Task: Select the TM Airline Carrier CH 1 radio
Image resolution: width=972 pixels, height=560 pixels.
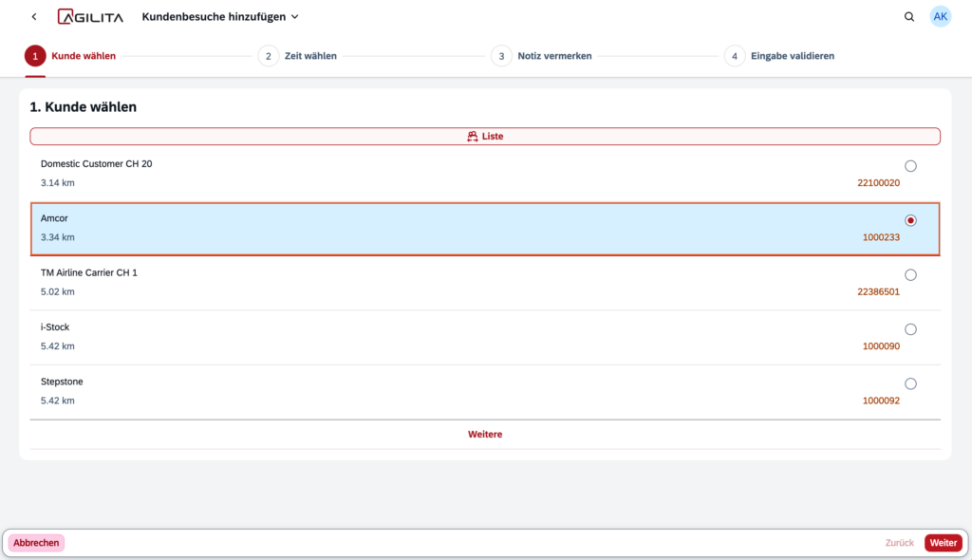Action: click(910, 275)
